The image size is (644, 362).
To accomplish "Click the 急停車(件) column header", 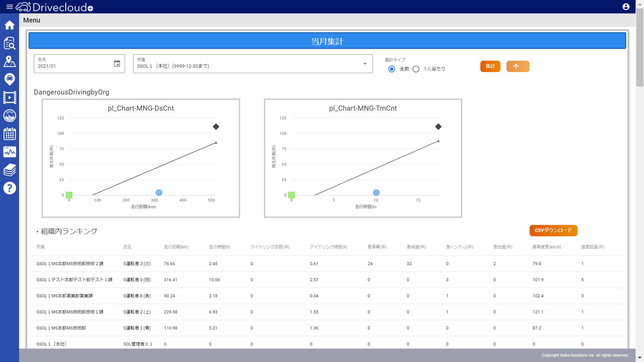I will [x=377, y=247].
